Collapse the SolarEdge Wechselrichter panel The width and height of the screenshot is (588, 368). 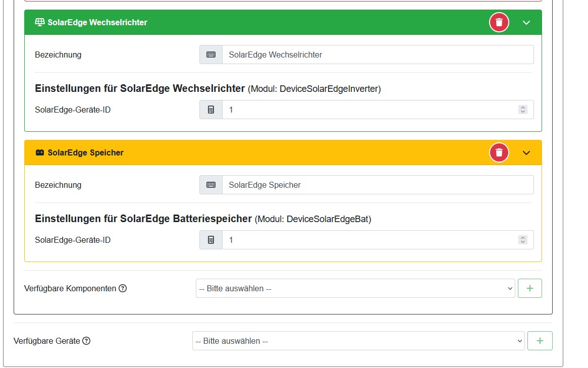coord(526,23)
